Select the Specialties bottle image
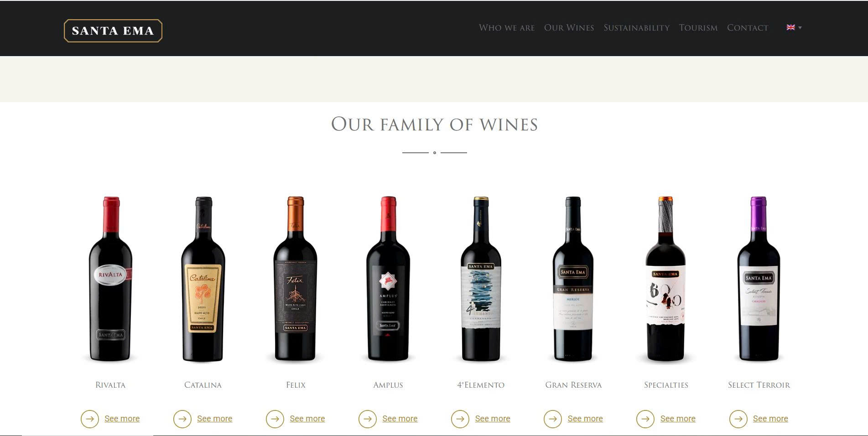 coord(666,279)
